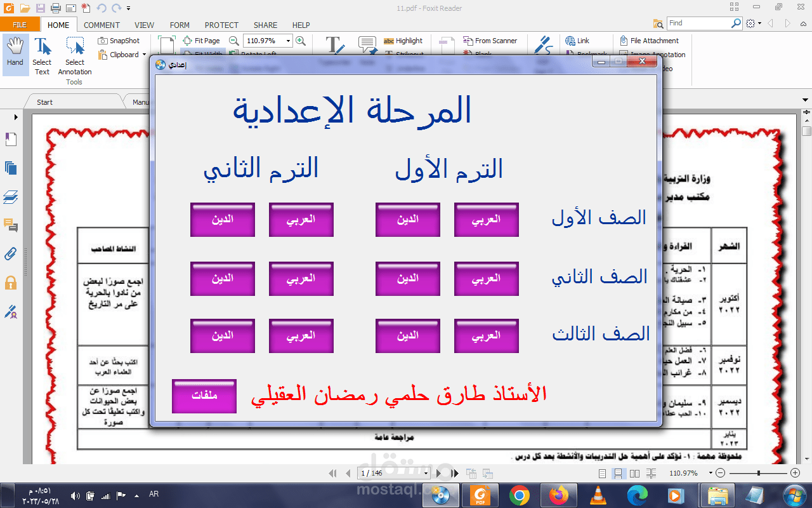Undo the last action
This screenshot has width=812, height=508.
[x=101, y=8]
